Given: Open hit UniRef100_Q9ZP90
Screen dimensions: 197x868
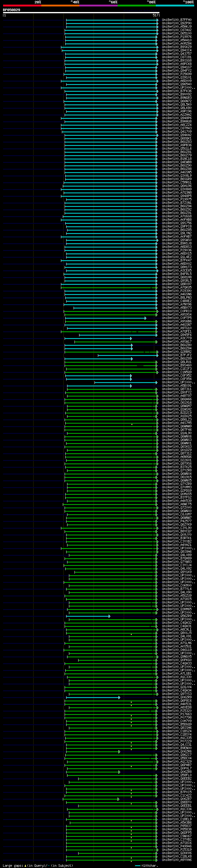Looking at the screenshot, I should point(176,23).
